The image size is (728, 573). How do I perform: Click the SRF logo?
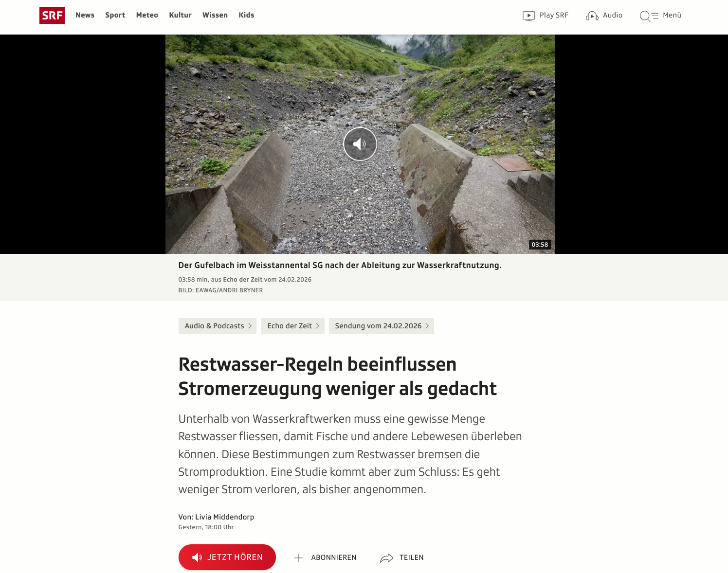click(x=52, y=16)
